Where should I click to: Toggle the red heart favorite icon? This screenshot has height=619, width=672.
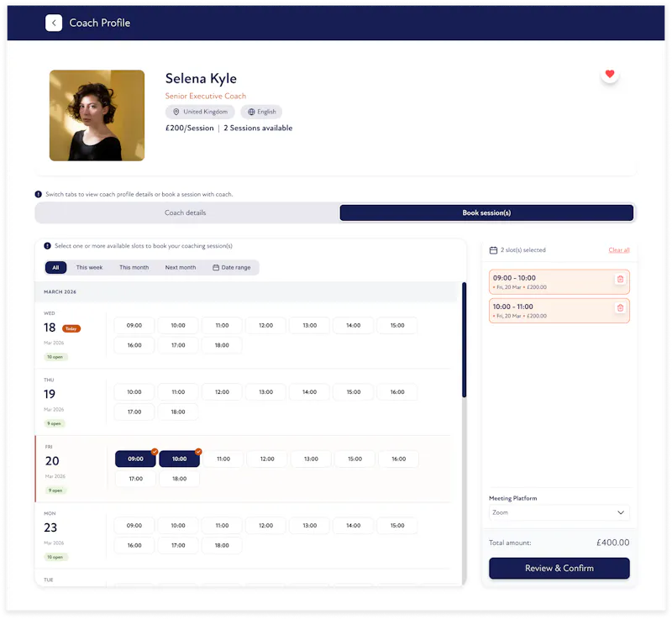[x=610, y=74]
